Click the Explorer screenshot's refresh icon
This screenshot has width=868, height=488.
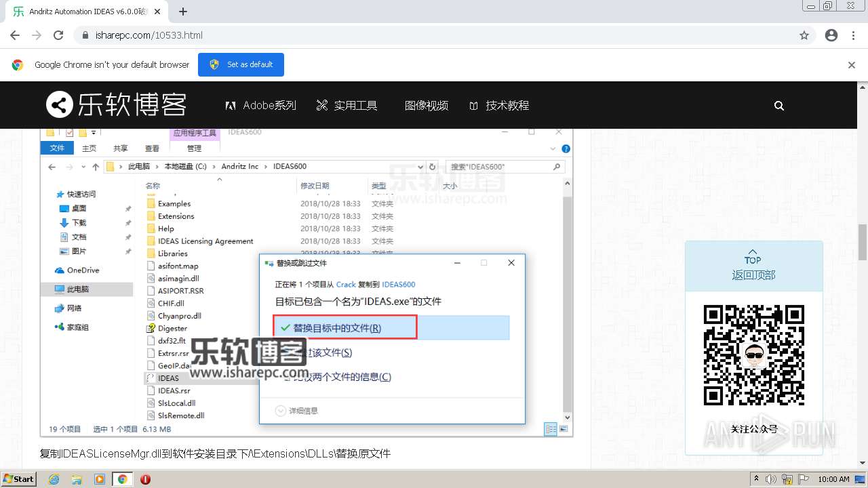click(433, 167)
